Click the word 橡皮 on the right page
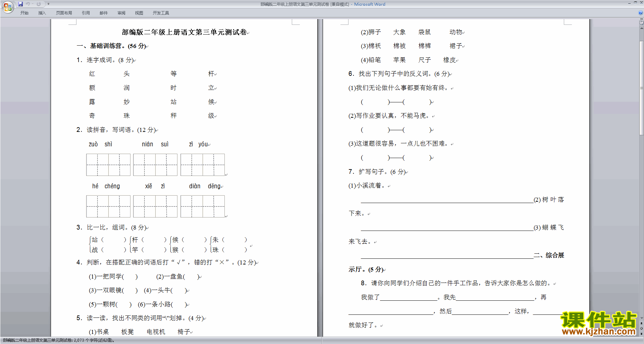The width and height of the screenshot is (644, 344). click(x=449, y=60)
